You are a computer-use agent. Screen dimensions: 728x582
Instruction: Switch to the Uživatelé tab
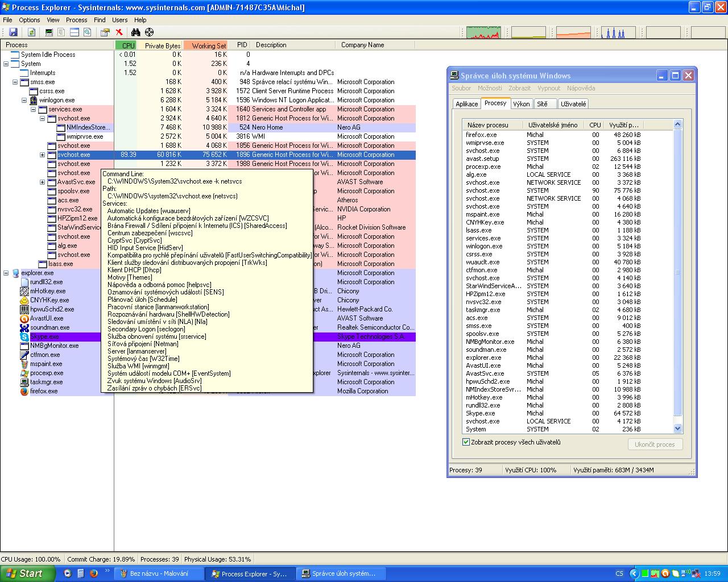(573, 104)
